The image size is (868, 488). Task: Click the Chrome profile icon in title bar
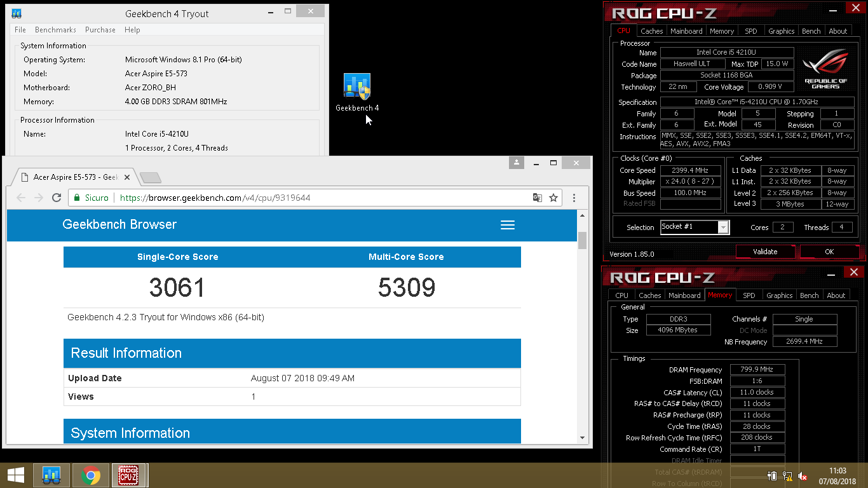coord(516,163)
